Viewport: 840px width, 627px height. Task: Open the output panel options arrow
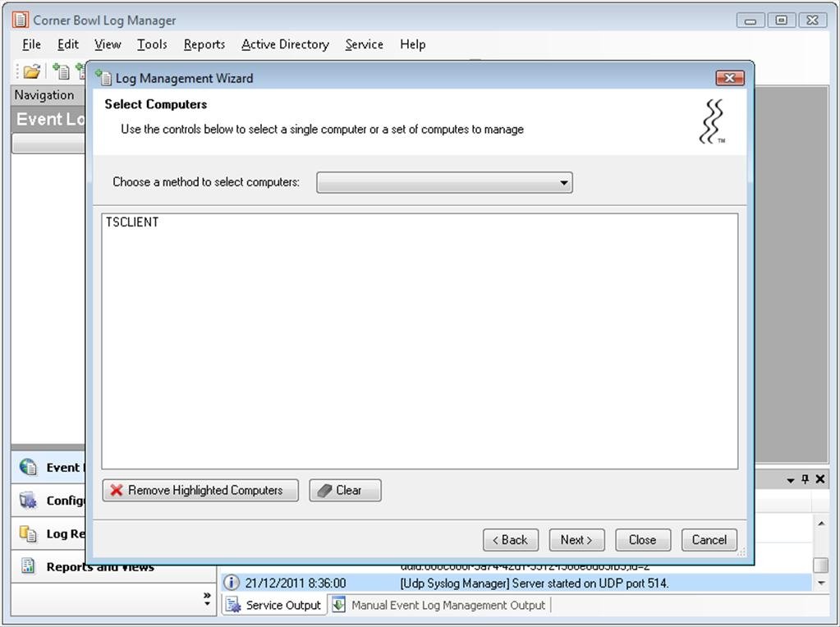[791, 480]
